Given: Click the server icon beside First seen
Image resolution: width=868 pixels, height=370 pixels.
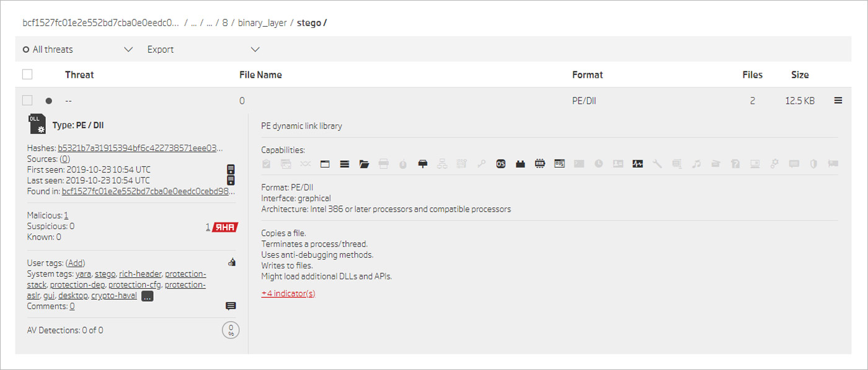Looking at the screenshot, I should (x=231, y=169).
